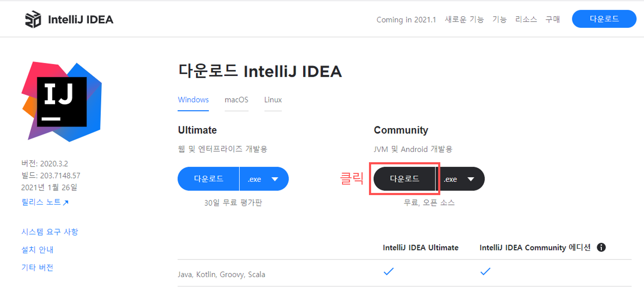Open Coming in 2021.1 menu item
Viewport: 644px width, 289px height.
tap(406, 20)
